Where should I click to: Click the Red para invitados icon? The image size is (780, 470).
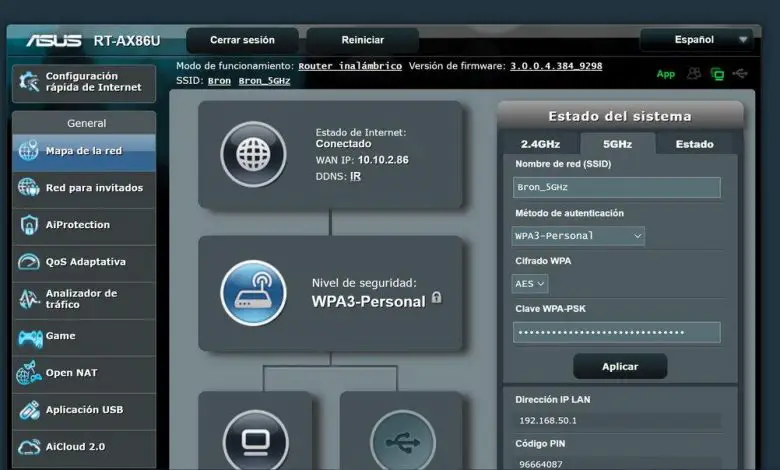[x=28, y=188]
